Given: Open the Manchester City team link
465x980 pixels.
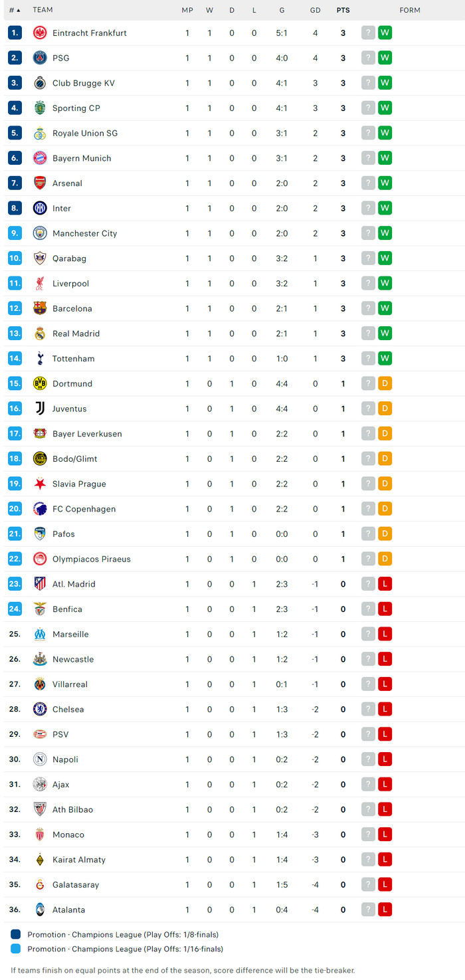Looking at the screenshot, I should coord(84,233).
